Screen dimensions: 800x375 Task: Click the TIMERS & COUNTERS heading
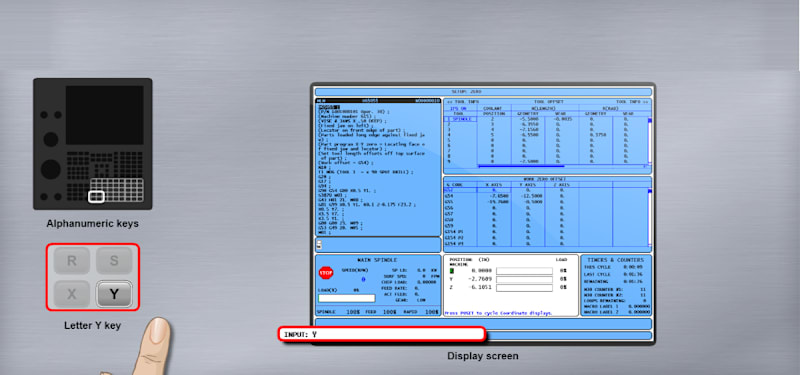coord(616,260)
